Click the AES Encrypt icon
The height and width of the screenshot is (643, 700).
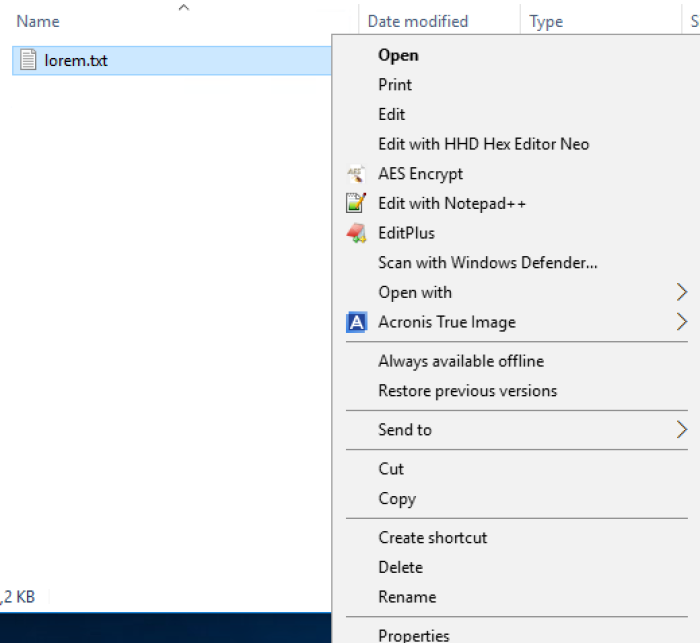pyautogui.click(x=356, y=174)
